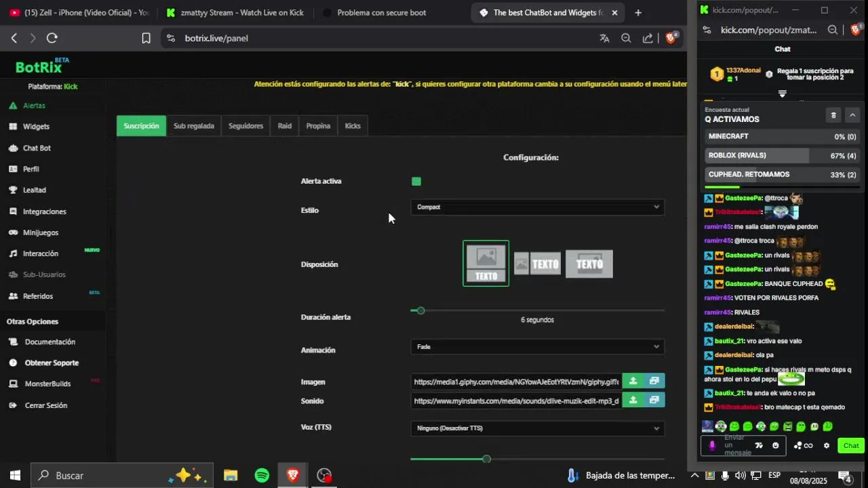Open the Minijuegos gamepad icon

coord(13,232)
